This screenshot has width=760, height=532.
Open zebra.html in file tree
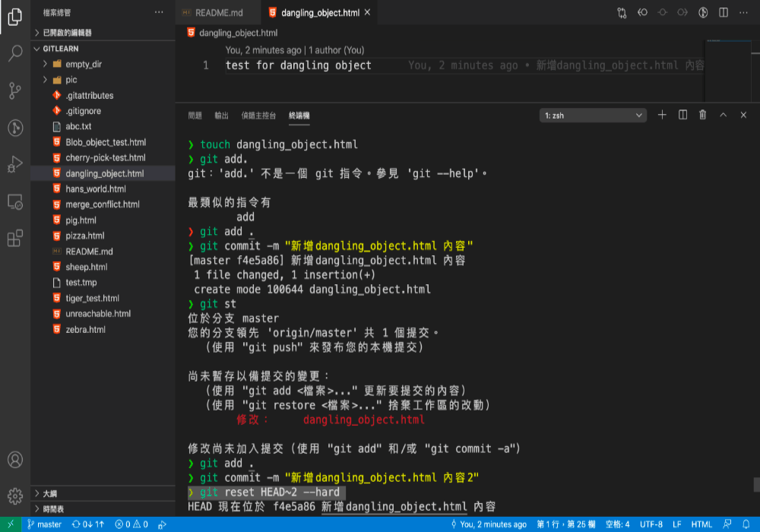(x=103, y=330)
